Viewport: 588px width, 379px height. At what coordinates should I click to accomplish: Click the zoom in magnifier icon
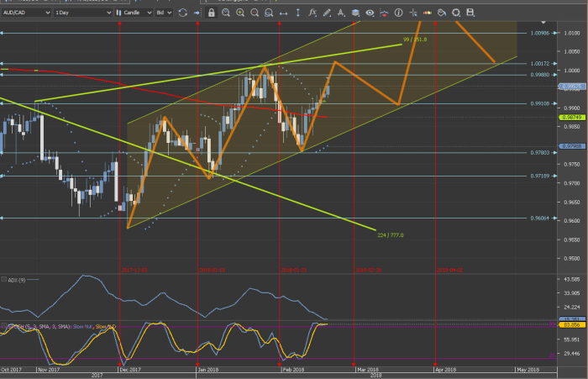[240, 13]
